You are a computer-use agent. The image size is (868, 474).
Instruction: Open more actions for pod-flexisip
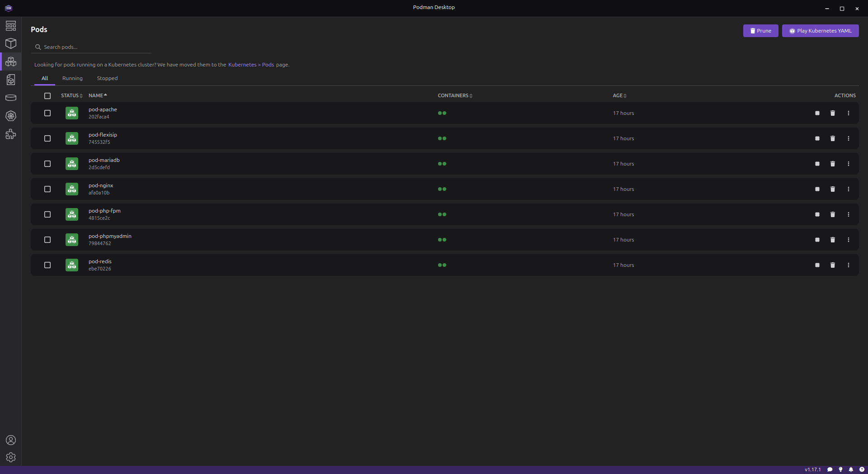848,138
